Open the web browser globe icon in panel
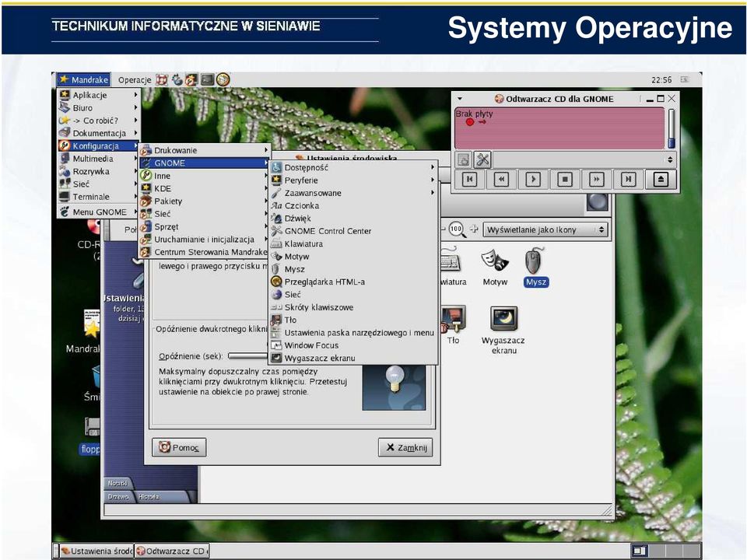Image resolution: width=747 pixels, height=560 pixels. (223, 79)
